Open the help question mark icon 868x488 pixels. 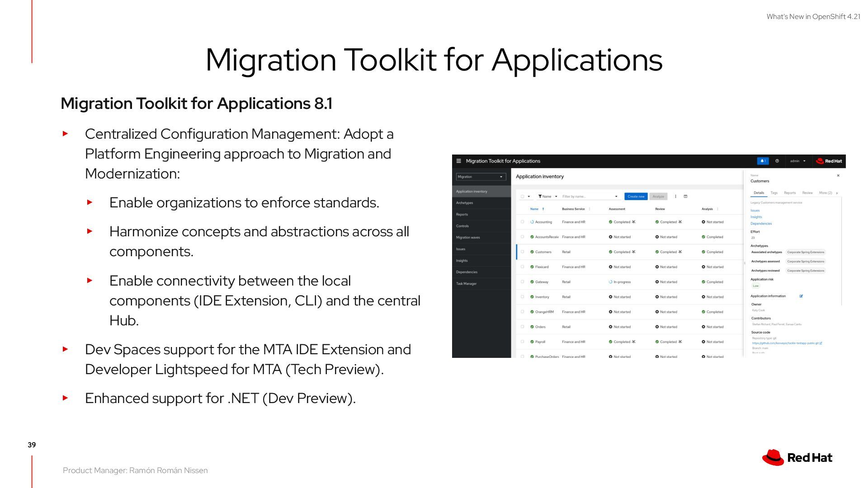coord(777,161)
